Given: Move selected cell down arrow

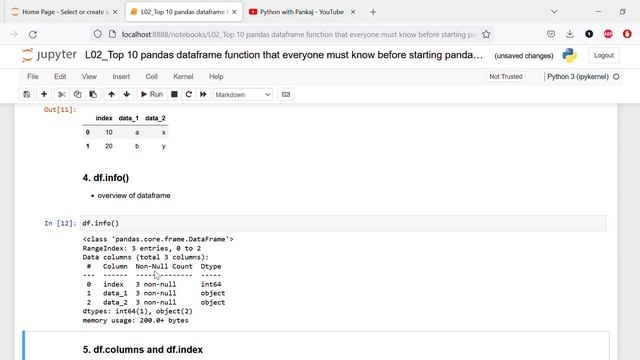Looking at the screenshot, I should coord(127,94).
